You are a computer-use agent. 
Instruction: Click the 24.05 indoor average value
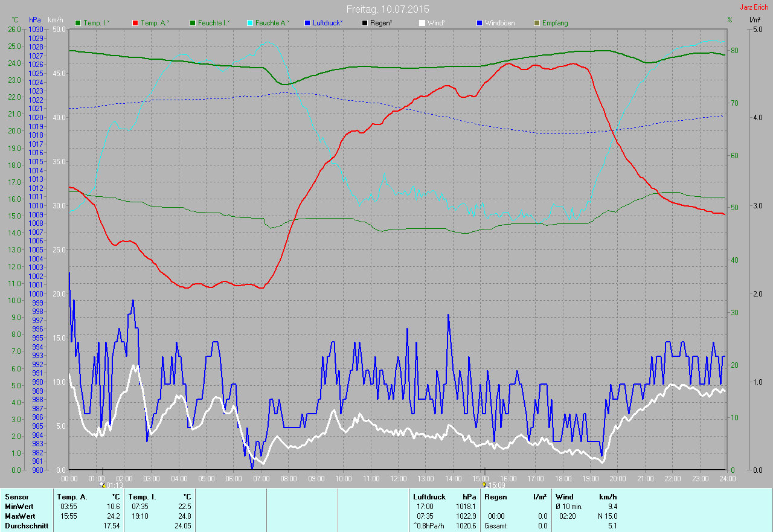[182, 526]
